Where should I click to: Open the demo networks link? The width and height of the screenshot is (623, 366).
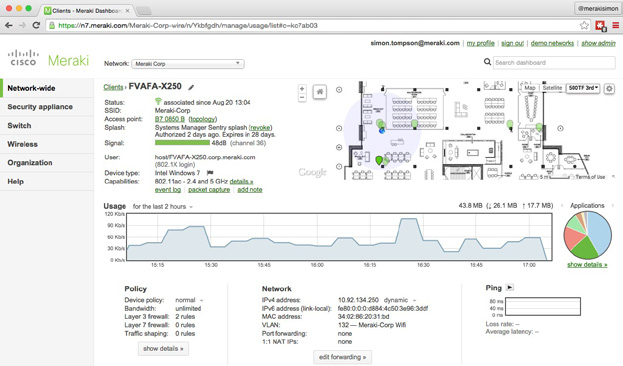552,43
